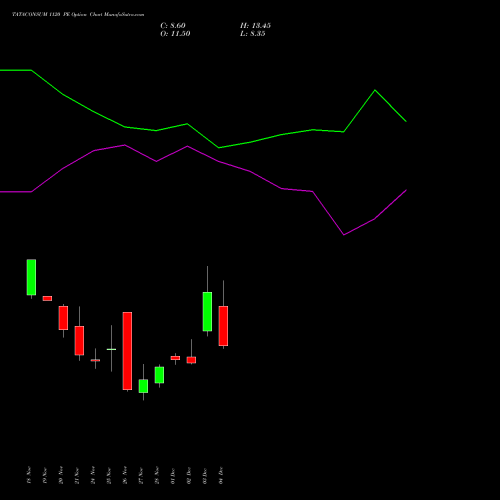This screenshot has width=500, height=500.
Task: Click the 04 Dec date label
Action: coord(221,475)
